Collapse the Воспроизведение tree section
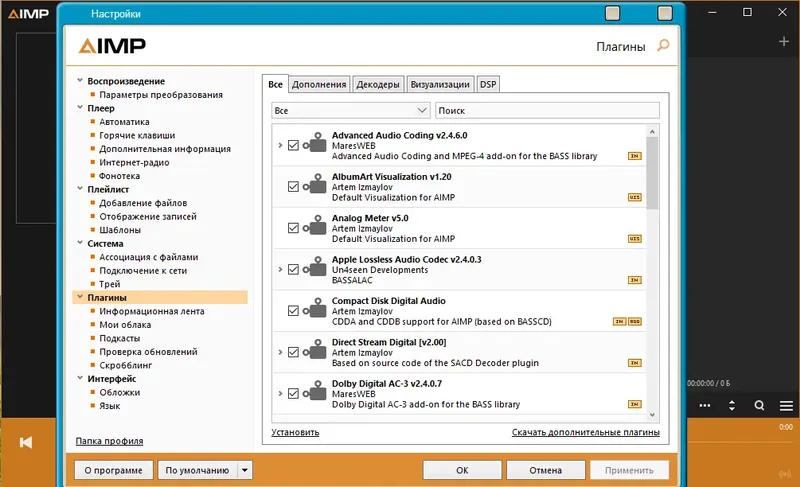 coord(80,81)
